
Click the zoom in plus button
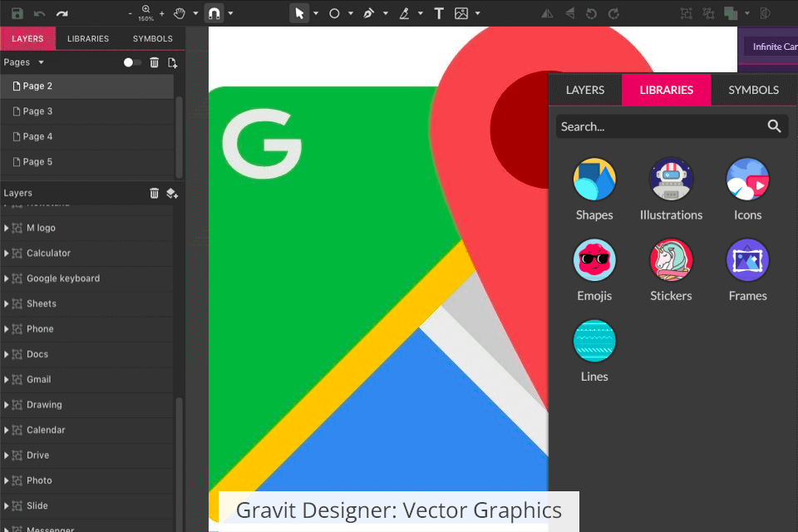click(162, 14)
